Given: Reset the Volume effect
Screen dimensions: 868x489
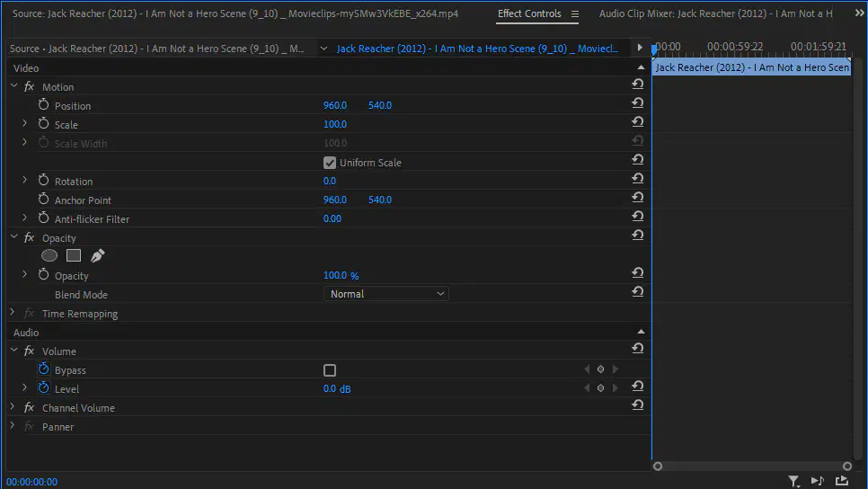Looking at the screenshot, I should pos(638,349).
